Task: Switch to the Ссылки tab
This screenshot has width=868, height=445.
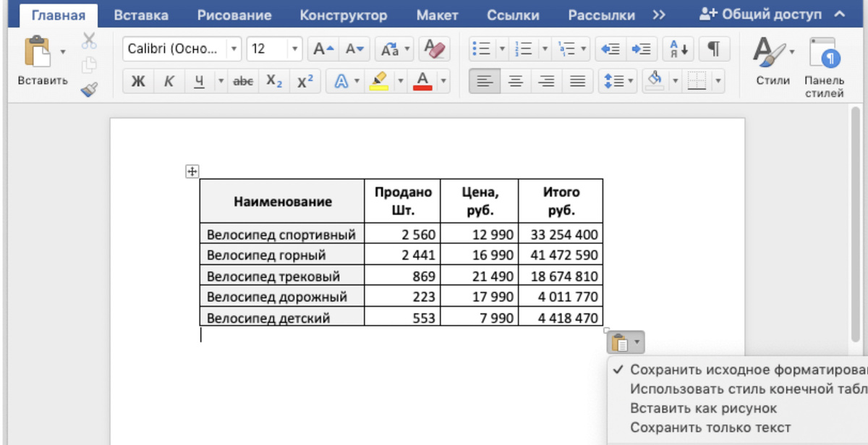Action: (513, 15)
